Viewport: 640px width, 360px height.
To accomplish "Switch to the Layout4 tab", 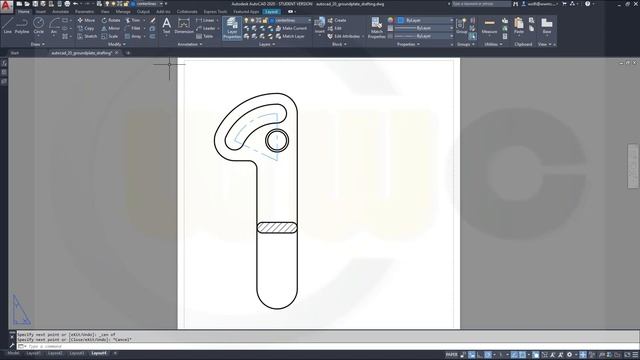I will point(99,353).
